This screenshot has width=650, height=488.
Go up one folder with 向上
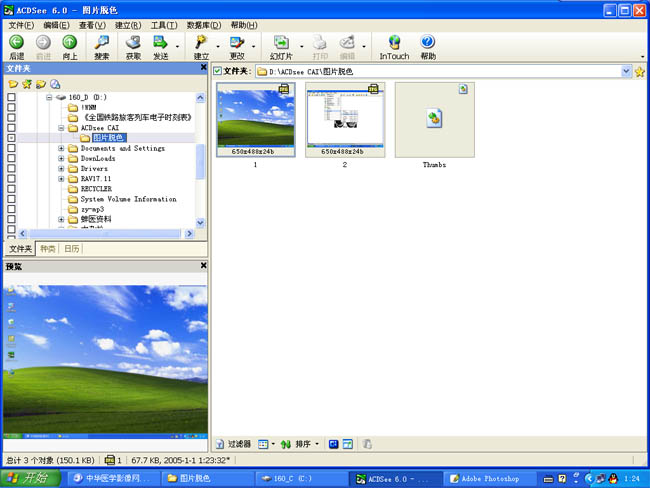(70, 47)
